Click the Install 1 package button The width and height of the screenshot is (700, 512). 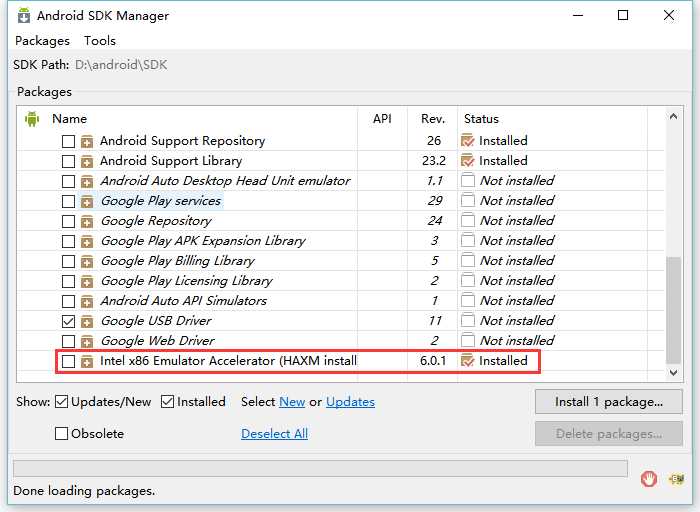[x=609, y=402]
